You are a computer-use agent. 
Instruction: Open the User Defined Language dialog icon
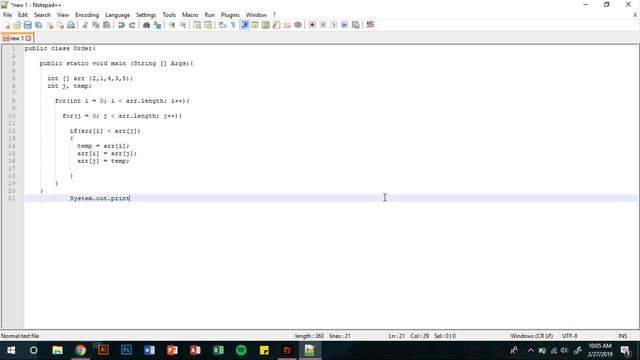click(255, 25)
